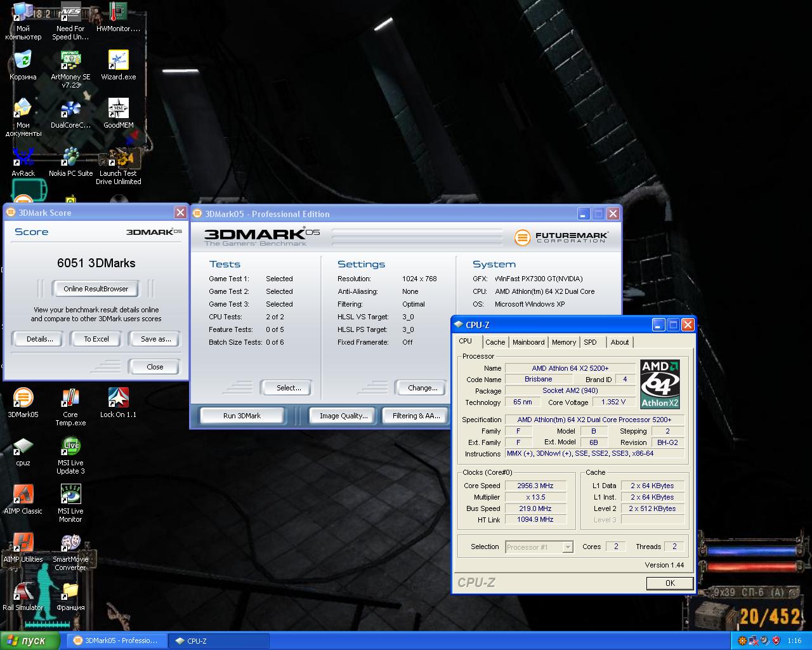Open AIMP Utilities shortcut
812x650 pixels.
point(23,548)
